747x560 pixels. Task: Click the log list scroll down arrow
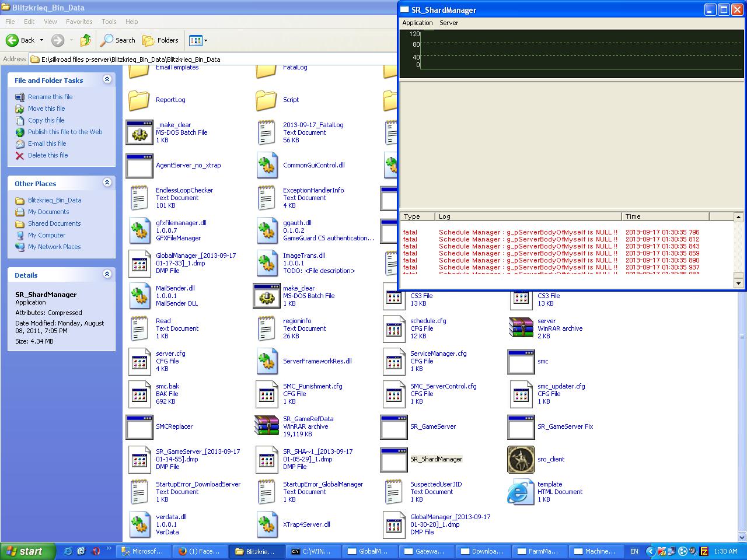pos(738,283)
